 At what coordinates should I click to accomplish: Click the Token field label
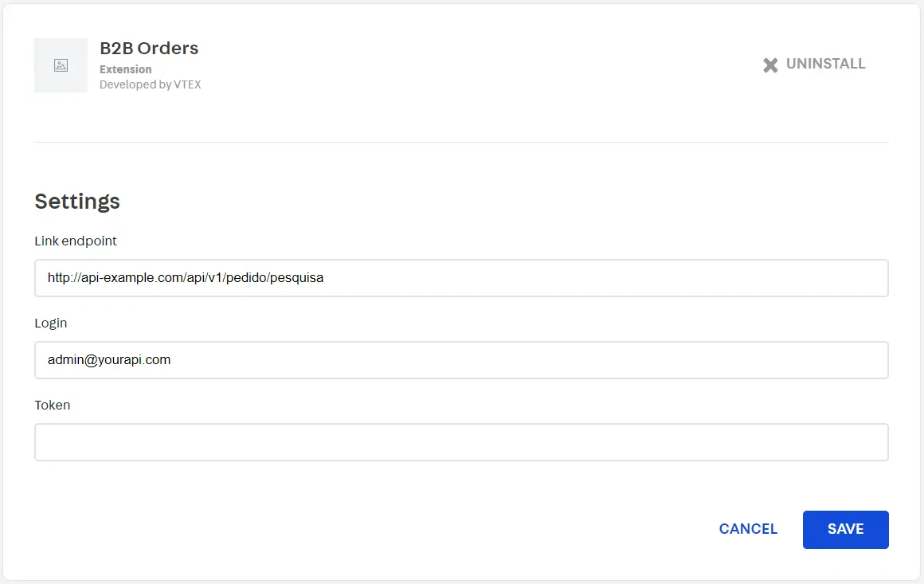point(53,405)
